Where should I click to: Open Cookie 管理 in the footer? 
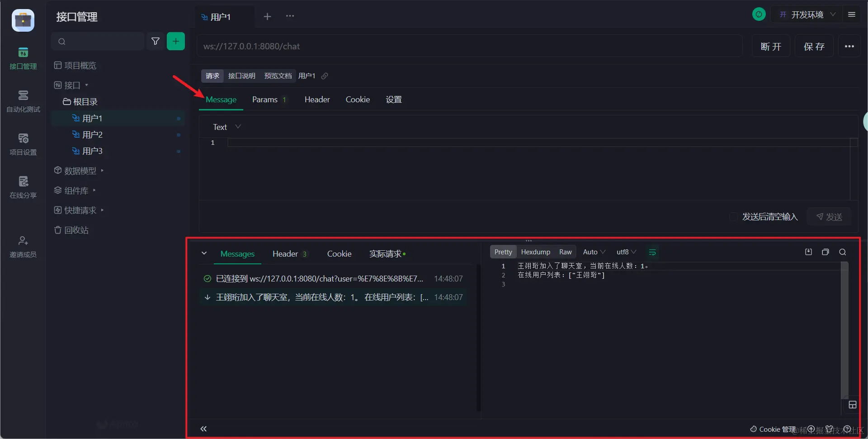773,429
